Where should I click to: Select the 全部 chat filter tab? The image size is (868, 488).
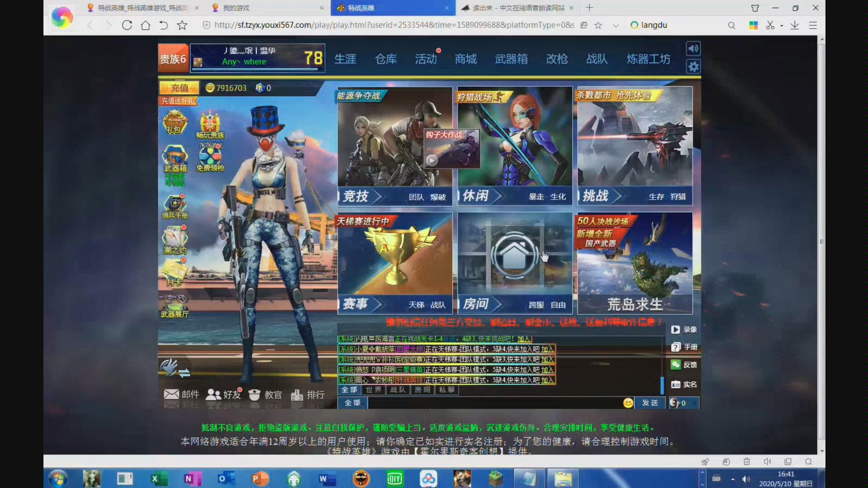[x=349, y=390]
